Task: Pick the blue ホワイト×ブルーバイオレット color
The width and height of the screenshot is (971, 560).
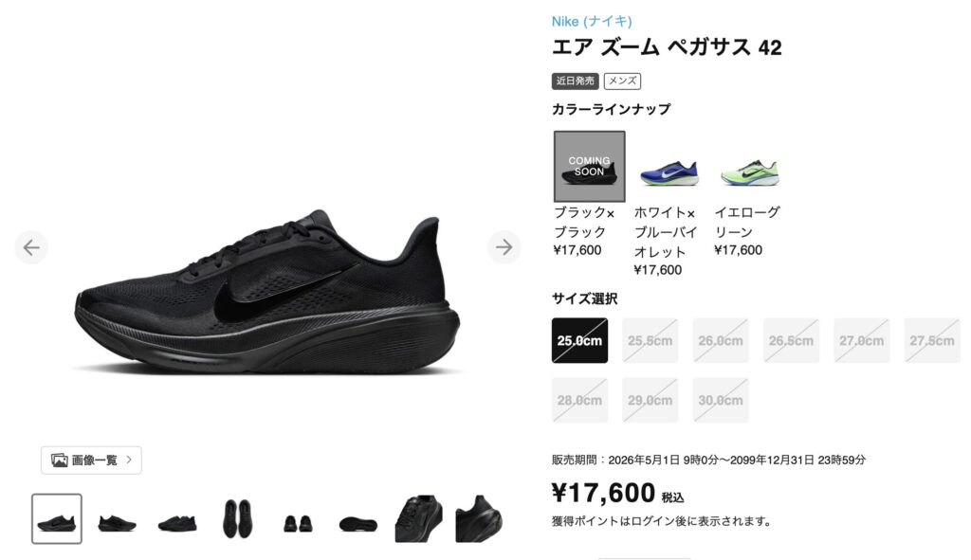Action: [669, 172]
